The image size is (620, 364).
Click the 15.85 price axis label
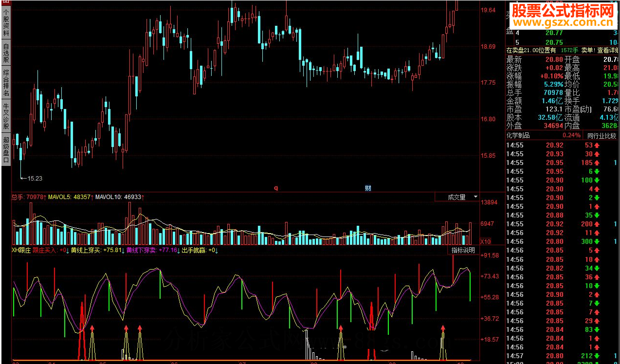(x=488, y=156)
